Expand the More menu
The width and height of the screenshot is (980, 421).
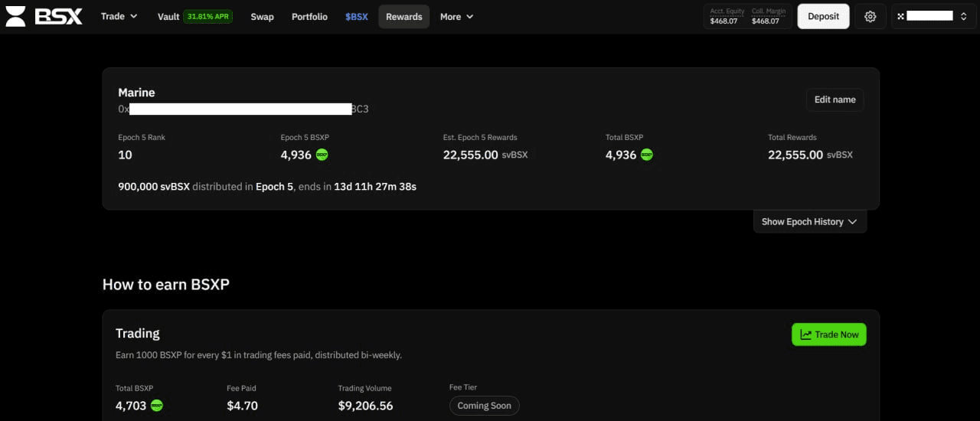[457, 16]
